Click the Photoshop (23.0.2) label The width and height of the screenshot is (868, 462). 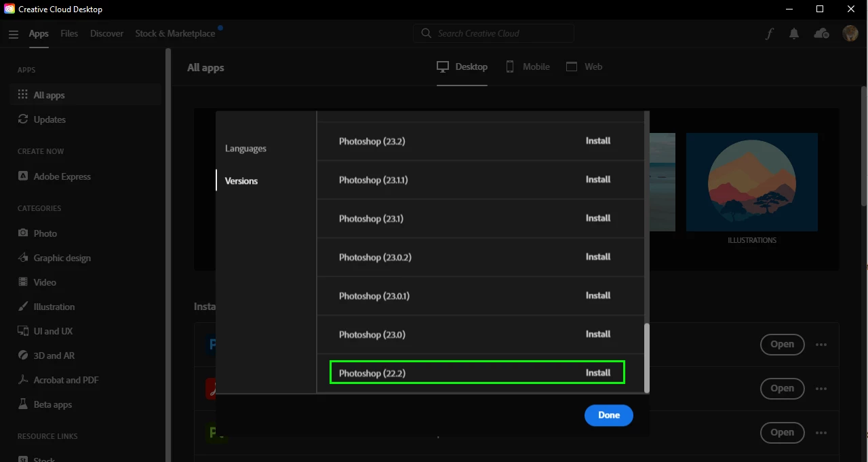click(375, 257)
